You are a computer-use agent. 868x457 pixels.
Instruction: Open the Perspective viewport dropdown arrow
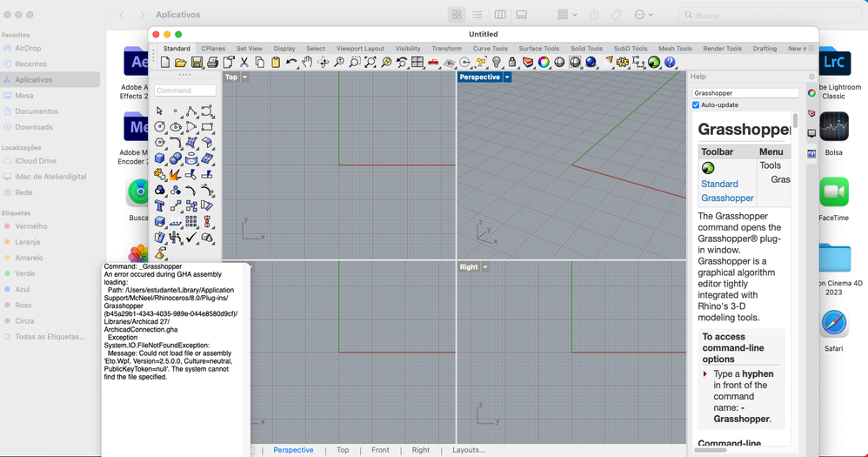coord(507,77)
